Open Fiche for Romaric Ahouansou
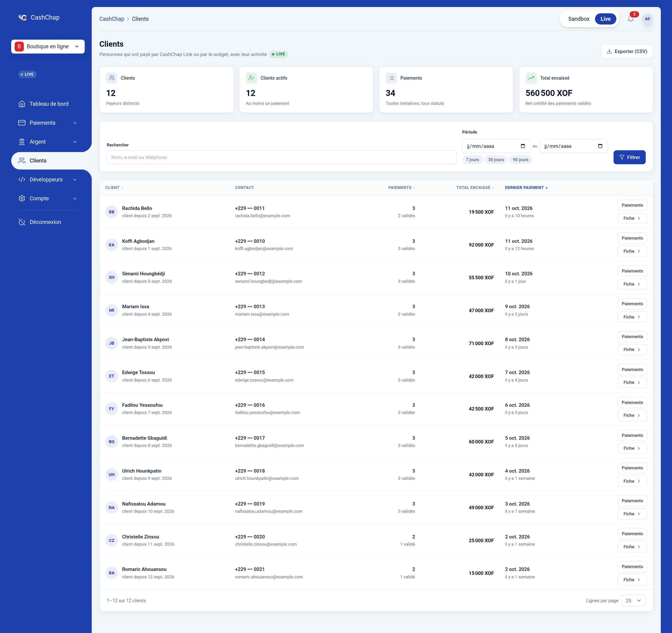The height and width of the screenshot is (633, 672). coord(632,580)
